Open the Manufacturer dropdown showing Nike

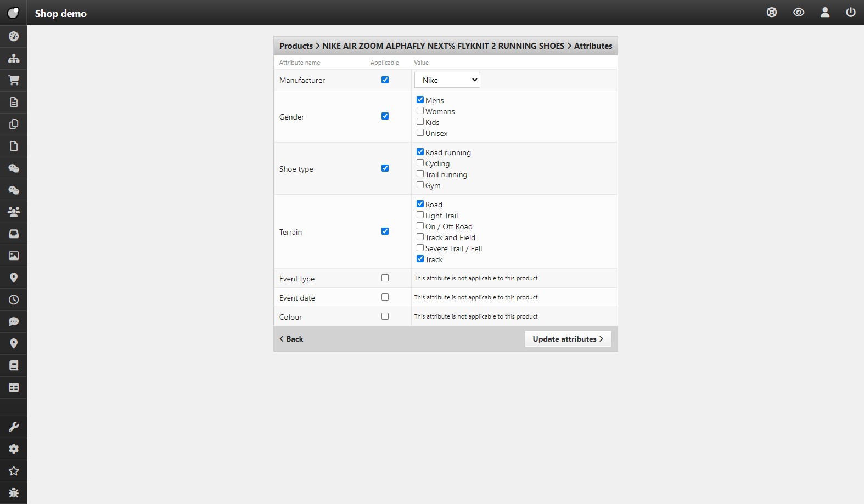[x=447, y=80]
